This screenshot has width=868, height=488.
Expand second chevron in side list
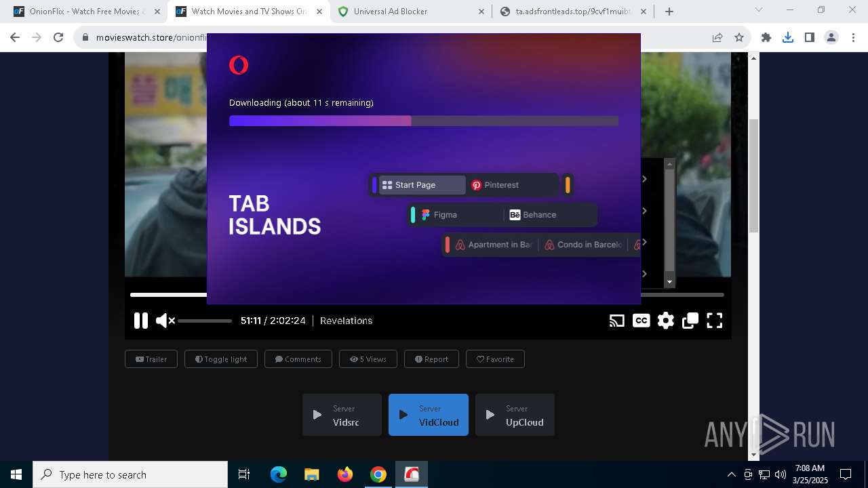point(644,211)
